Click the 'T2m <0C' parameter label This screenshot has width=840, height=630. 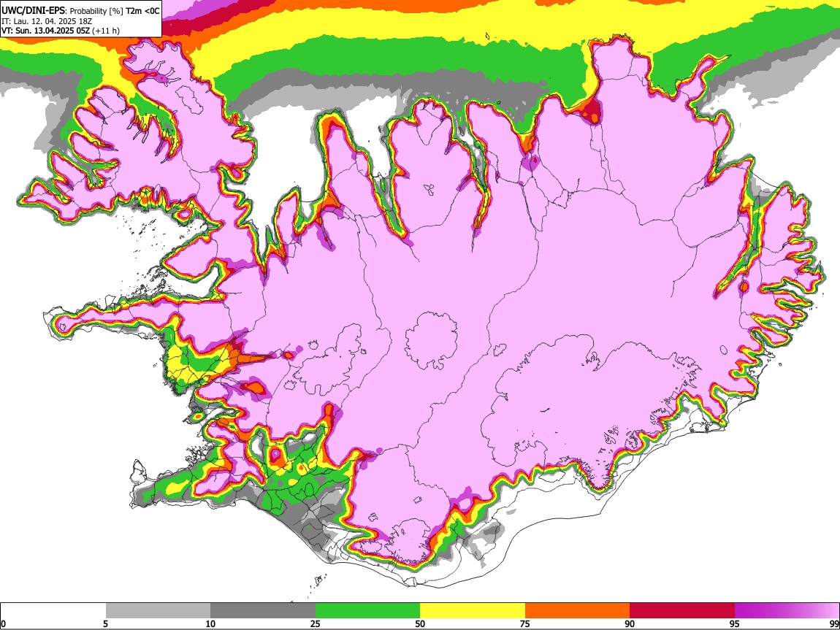(x=142, y=11)
